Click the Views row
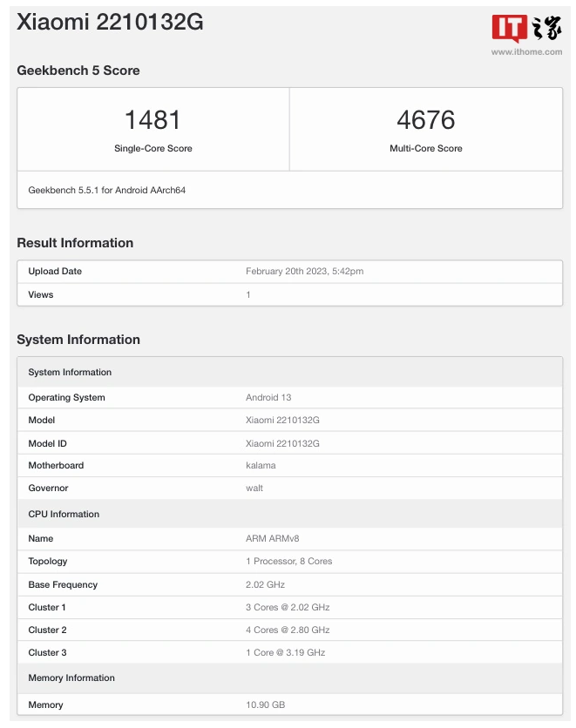Screen dimensions: 576x728 (290, 295)
